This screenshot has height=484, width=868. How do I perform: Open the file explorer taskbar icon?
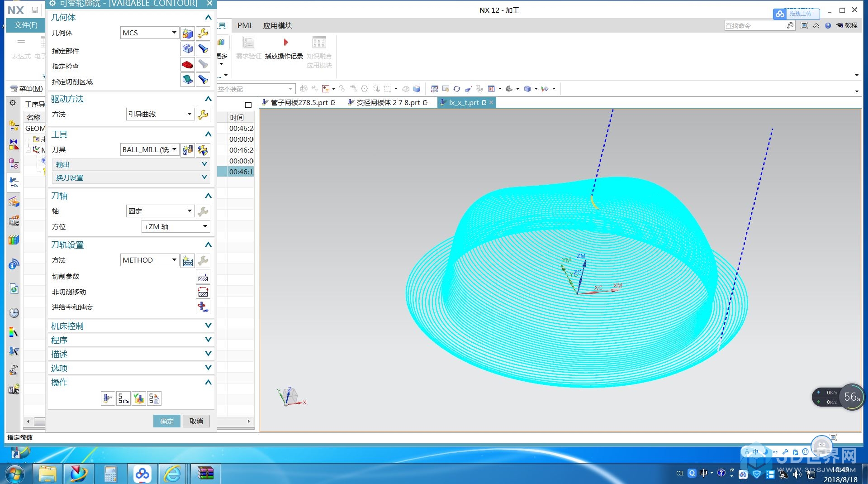47,474
